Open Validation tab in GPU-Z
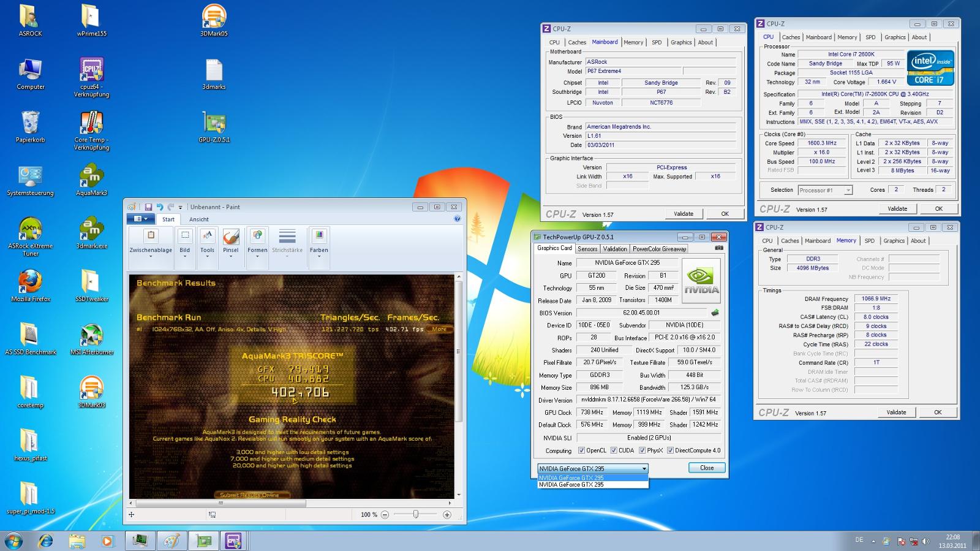This screenshot has width=980, height=551. (614, 249)
